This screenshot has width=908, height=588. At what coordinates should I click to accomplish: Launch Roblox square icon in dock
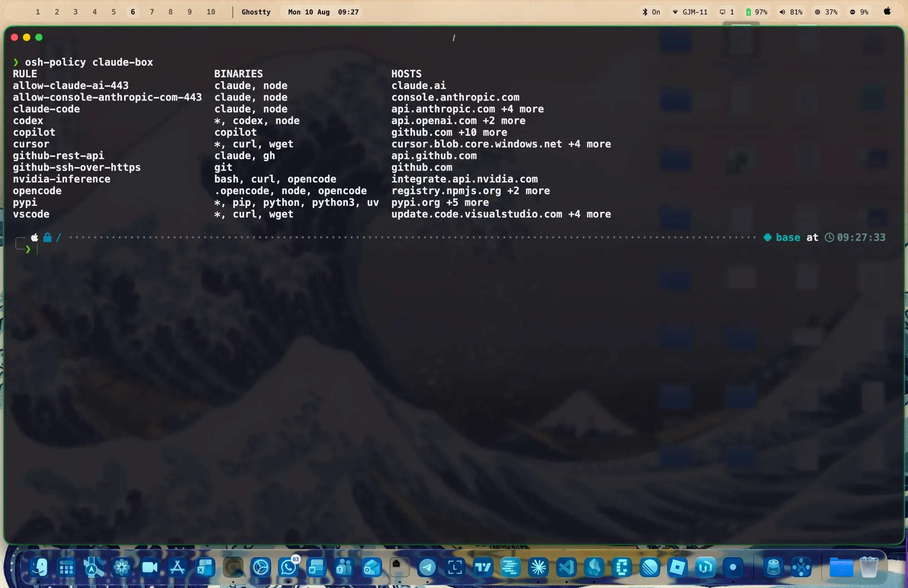(677, 567)
